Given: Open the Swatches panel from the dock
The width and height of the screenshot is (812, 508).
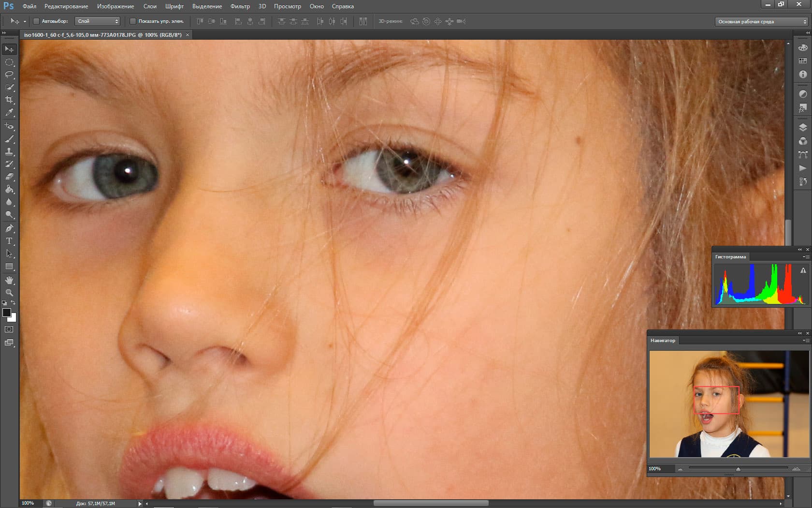Looking at the screenshot, I should point(803,61).
